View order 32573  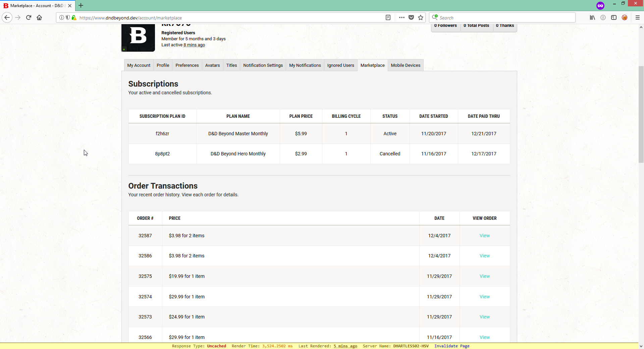tap(485, 317)
